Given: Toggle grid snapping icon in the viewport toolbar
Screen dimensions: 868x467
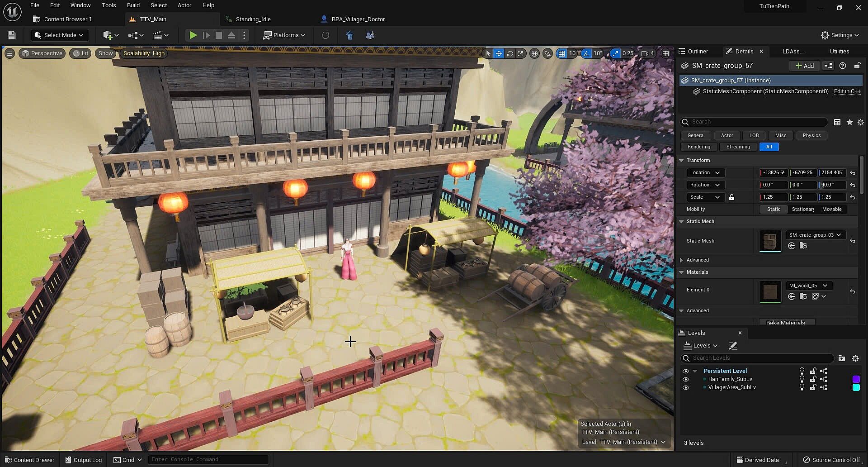Looking at the screenshot, I should 561,53.
